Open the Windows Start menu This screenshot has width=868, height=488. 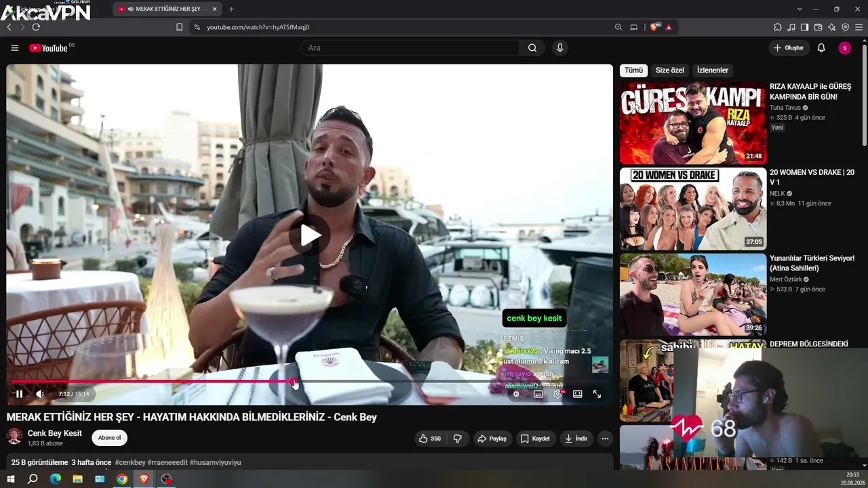click(x=11, y=479)
